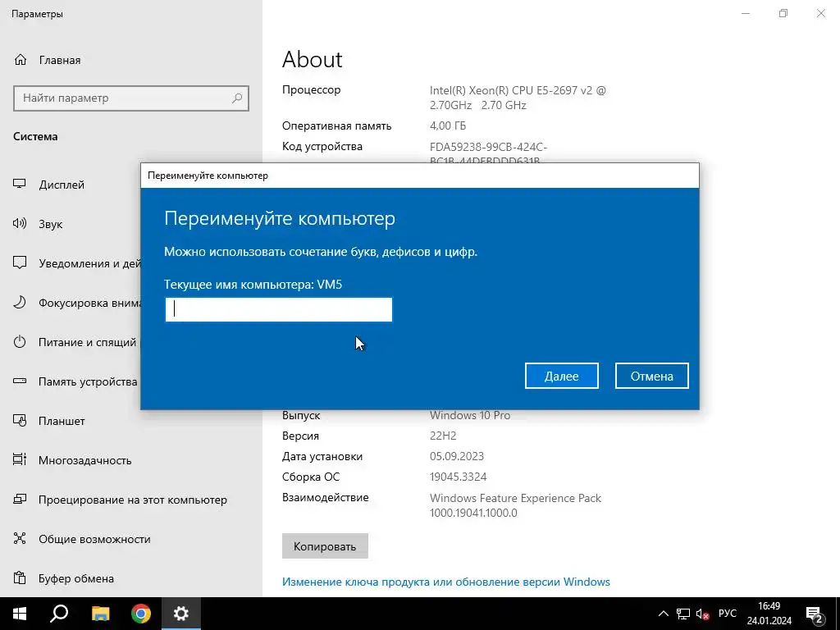This screenshot has width=840, height=630.
Task: Click current computer name text VM5
Action: click(x=330, y=285)
